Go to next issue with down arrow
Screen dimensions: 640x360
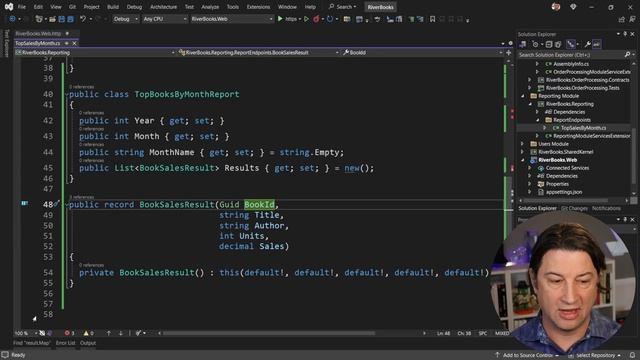pos(121,333)
